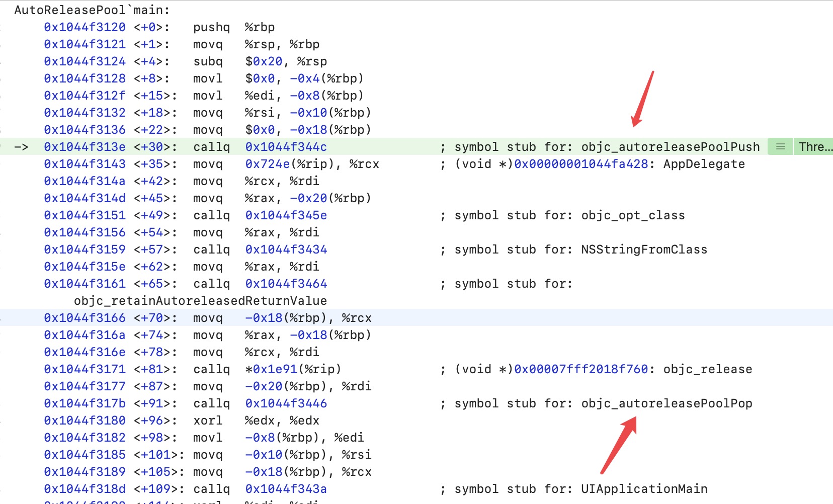The image size is (833, 504).
Task: Click the 'subq' mnemonic
Action: pos(208,61)
